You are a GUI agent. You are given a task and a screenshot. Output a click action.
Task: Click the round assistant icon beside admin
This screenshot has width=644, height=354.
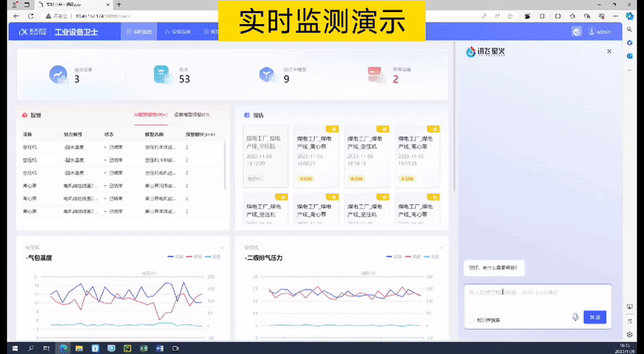576,31
